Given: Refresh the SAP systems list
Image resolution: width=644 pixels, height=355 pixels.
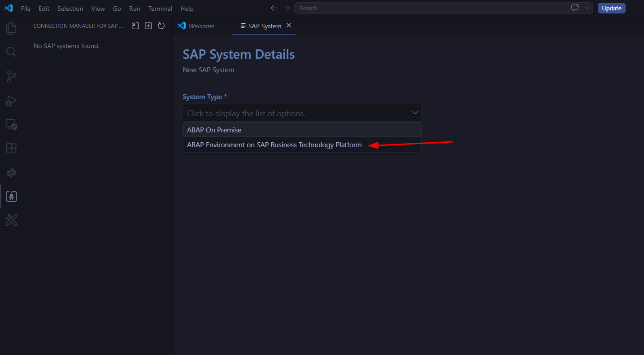Looking at the screenshot, I should click(161, 26).
